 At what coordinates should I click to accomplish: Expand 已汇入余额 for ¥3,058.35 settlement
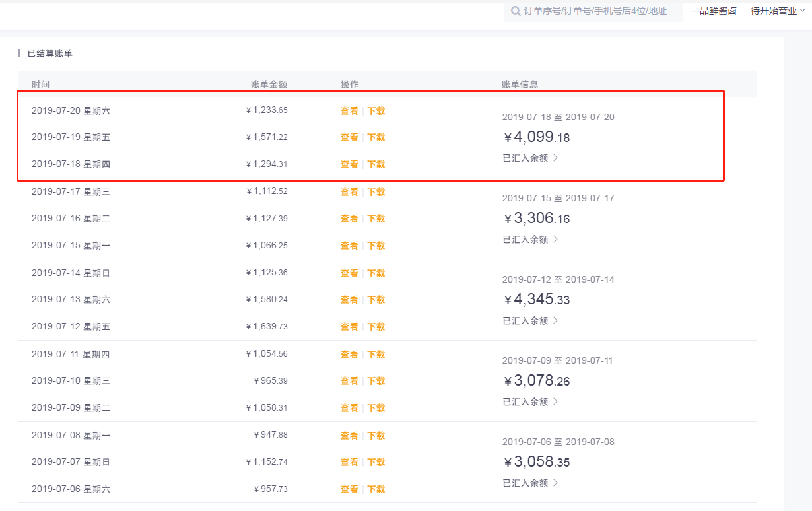pyautogui.click(x=531, y=483)
